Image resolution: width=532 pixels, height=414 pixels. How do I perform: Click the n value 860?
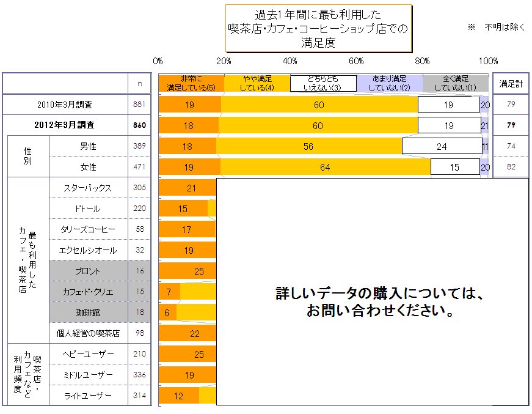pos(139,125)
